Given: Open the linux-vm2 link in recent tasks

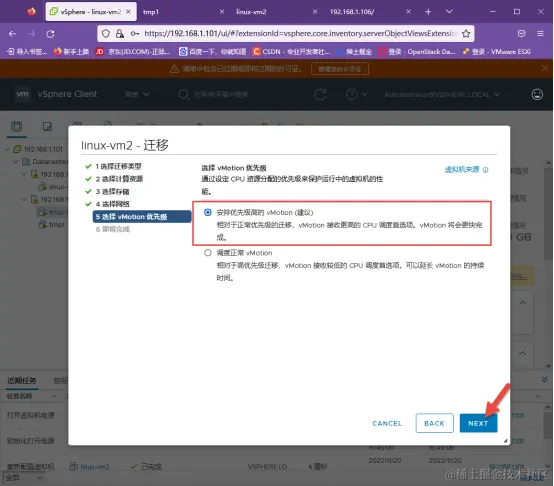Looking at the screenshot, I should coord(95,467).
